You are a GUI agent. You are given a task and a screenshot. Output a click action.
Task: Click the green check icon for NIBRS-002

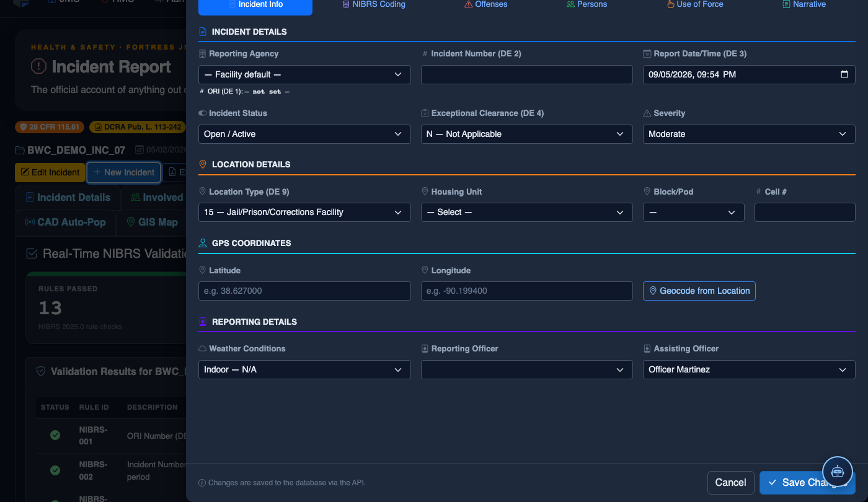tap(55, 471)
